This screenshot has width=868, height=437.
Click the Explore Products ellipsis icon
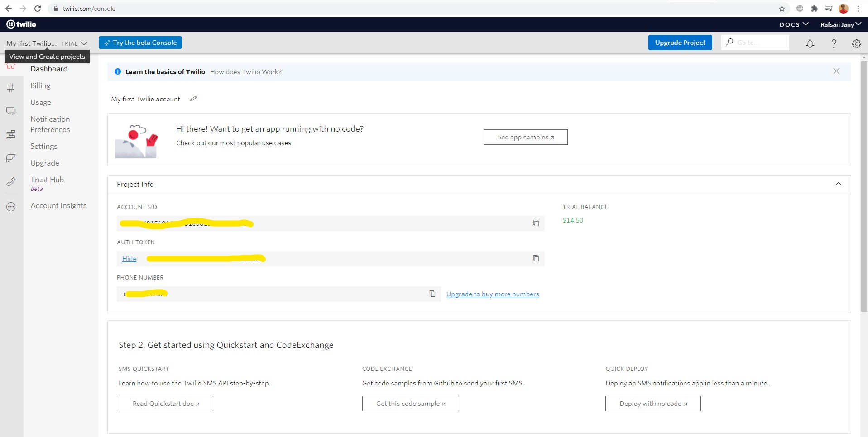click(x=11, y=207)
